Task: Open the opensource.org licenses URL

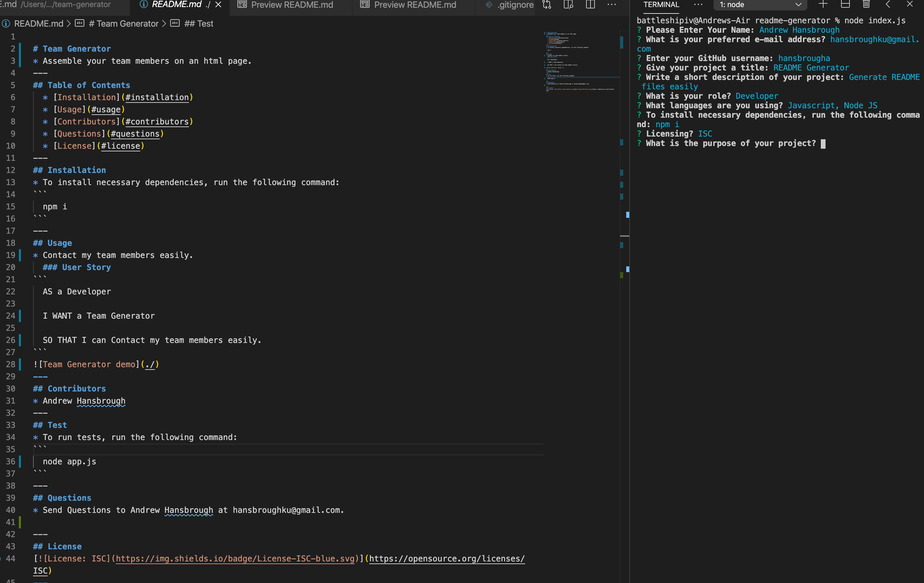Action: (446, 559)
